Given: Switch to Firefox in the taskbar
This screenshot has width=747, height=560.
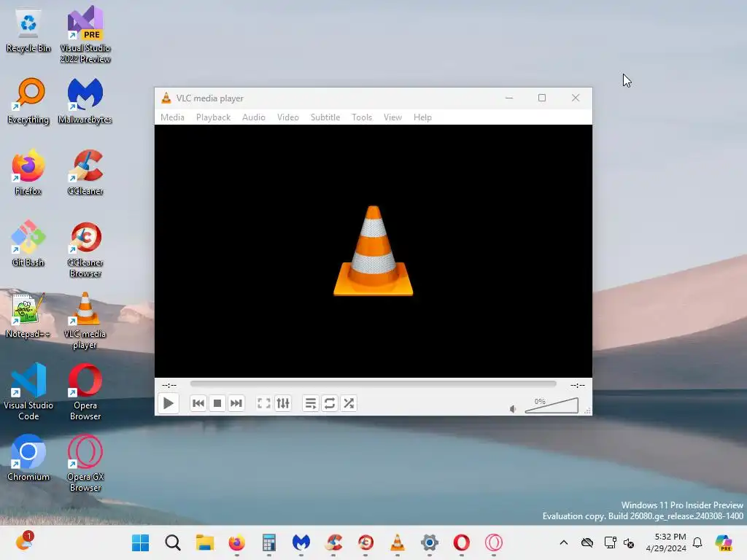Looking at the screenshot, I should (237, 542).
